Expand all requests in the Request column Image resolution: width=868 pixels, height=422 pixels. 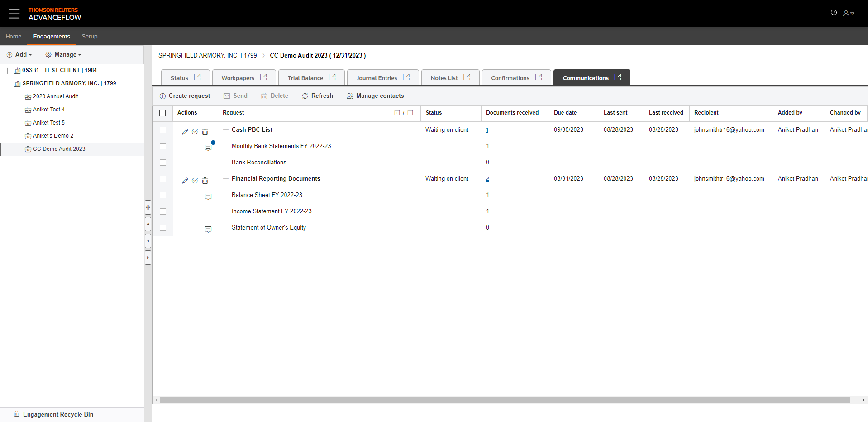pyautogui.click(x=397, y=113)
